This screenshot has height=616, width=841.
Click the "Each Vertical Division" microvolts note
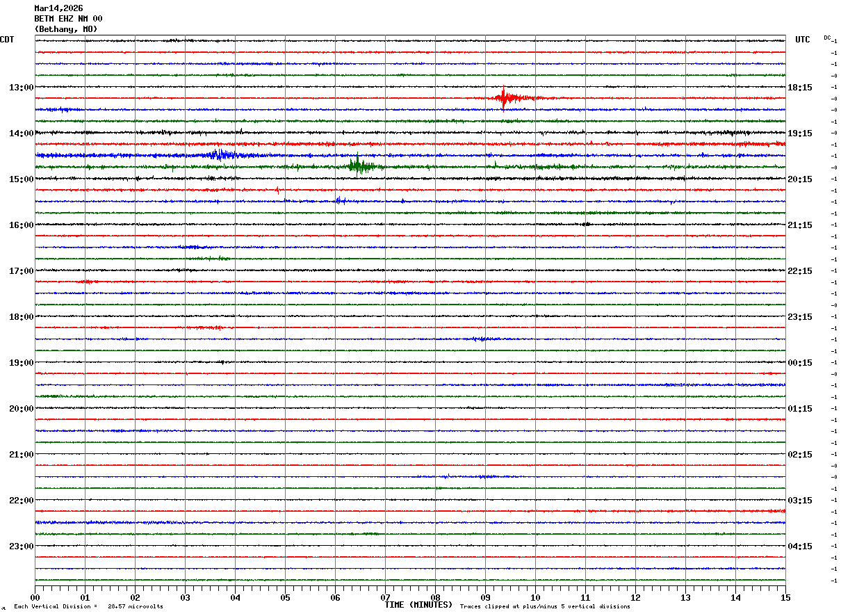(88, 607)
